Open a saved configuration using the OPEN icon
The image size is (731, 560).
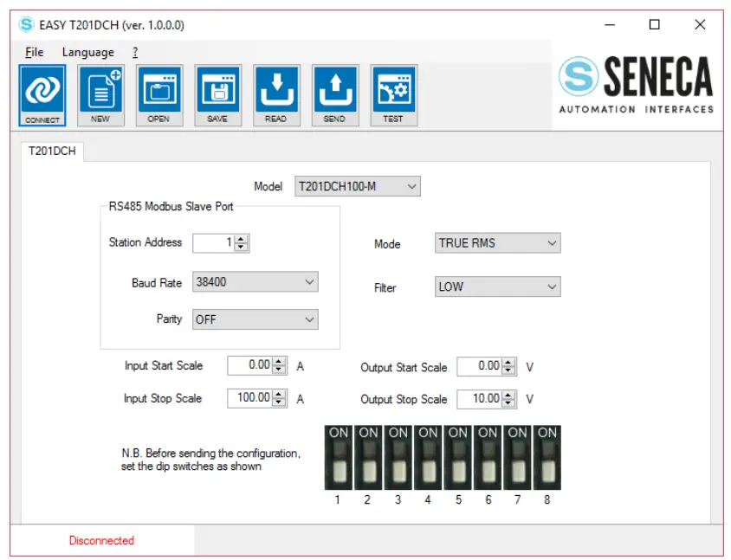pyautogui.click(x=158, y=91)
